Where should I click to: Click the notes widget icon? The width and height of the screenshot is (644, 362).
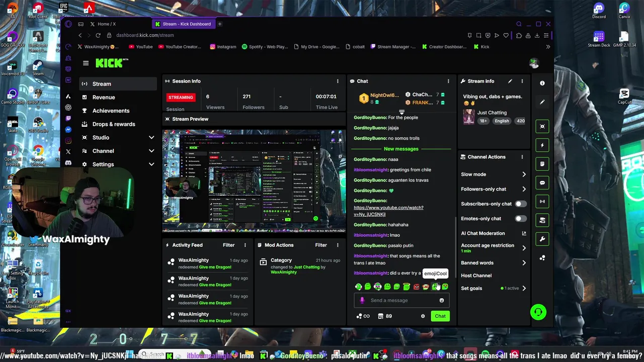click(x=542, y=164)
